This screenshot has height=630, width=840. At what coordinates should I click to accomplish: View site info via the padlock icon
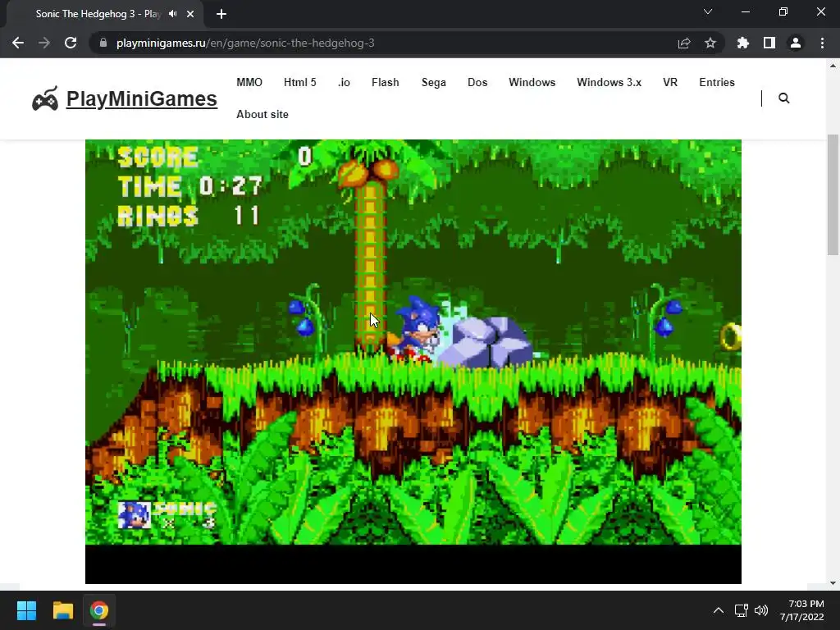103,43
